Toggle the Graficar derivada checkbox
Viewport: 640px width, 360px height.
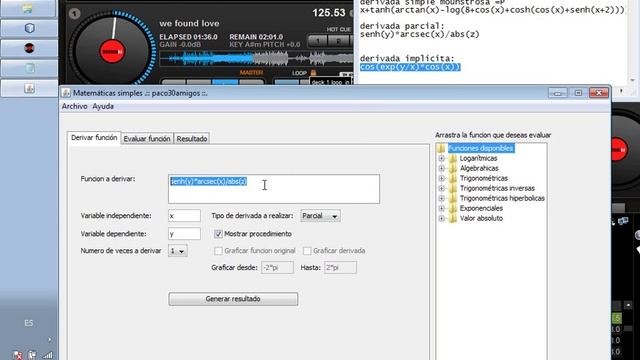(x=307, y=251)
